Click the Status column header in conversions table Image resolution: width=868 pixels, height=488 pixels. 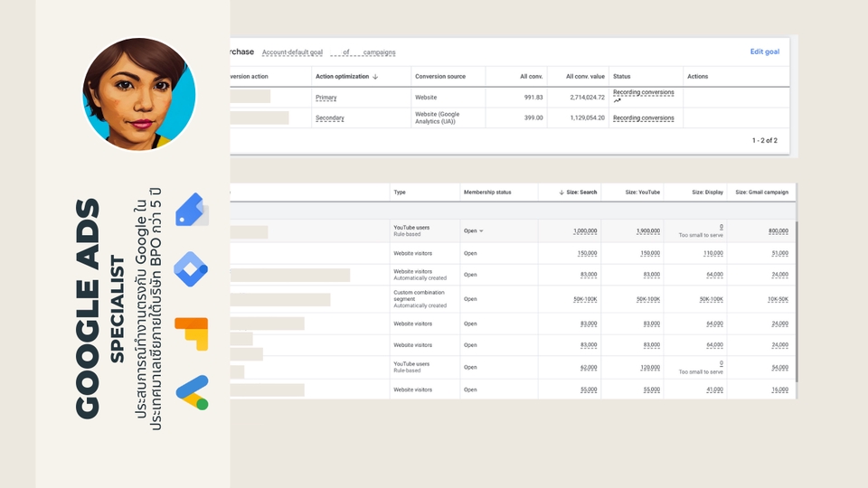622,76
